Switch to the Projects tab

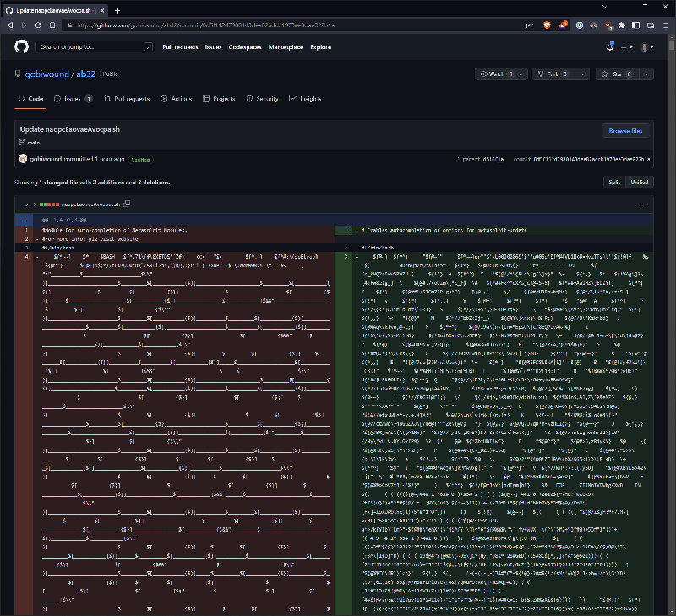tap(219, 99)
